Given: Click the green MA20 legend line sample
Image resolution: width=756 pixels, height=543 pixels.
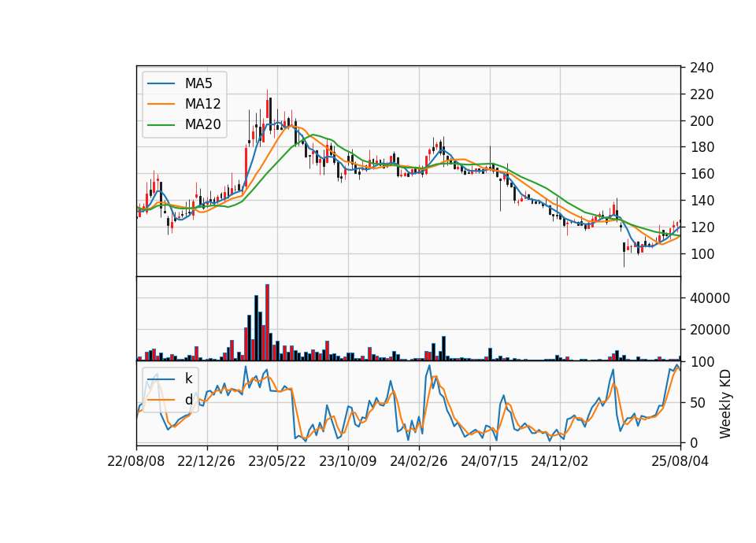Looking at the screenshot, I should tap(161, 124).
